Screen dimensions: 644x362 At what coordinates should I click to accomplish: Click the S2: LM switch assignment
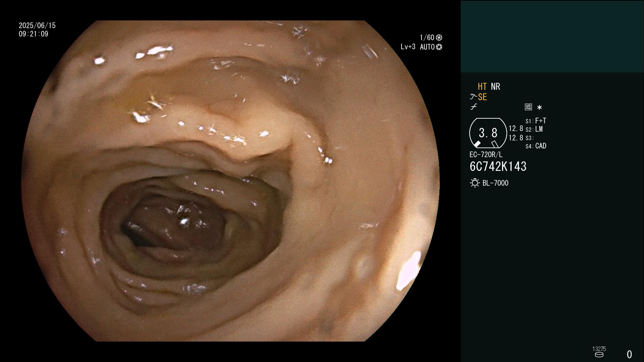[x=534, y=129]
